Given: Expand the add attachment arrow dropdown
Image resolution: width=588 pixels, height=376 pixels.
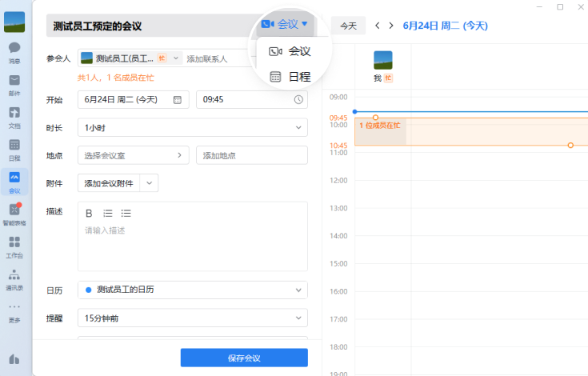Looking at the screenshot, I should point(150,183).
